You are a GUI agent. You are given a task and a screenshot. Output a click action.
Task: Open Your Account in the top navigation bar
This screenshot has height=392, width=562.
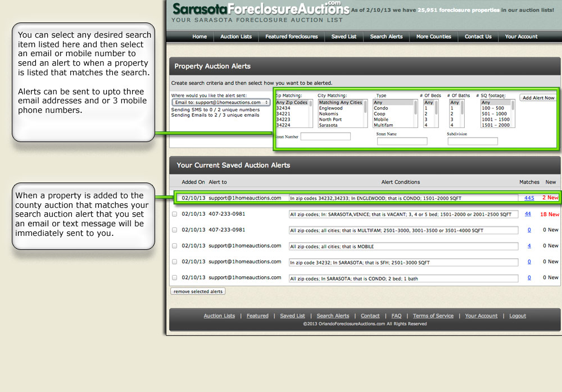pos(521,37)
